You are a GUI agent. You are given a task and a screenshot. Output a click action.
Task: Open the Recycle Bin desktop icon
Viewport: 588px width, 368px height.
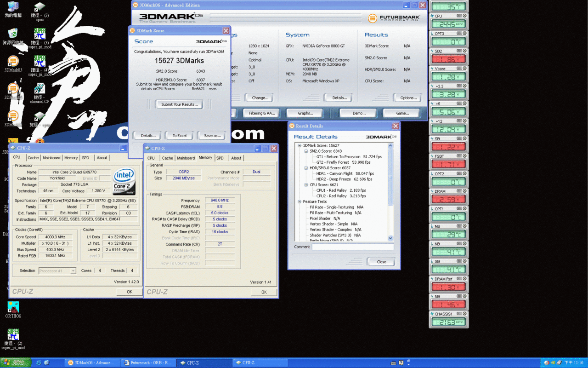(13, 36)
